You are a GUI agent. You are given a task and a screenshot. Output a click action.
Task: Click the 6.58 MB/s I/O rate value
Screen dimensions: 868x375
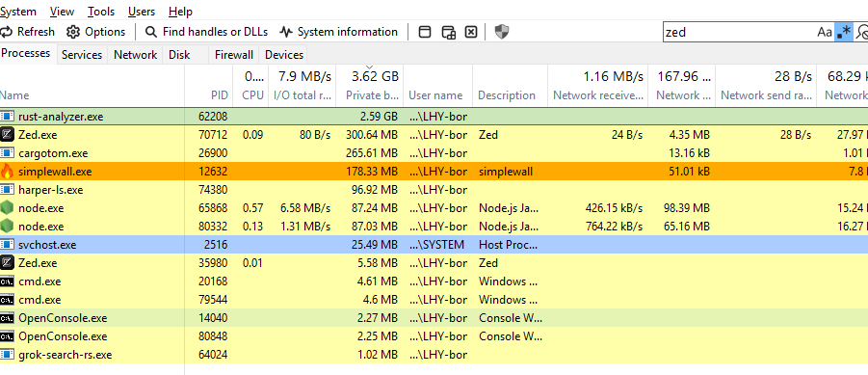pos(305,208)
